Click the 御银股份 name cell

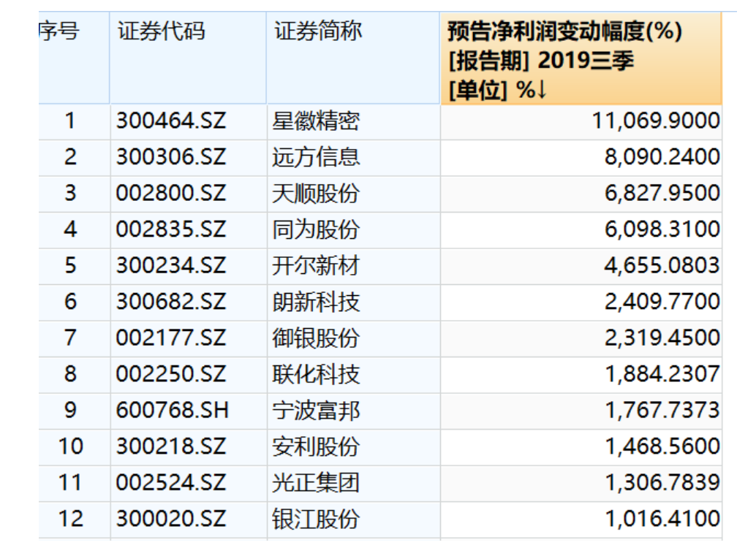(316, 338)
